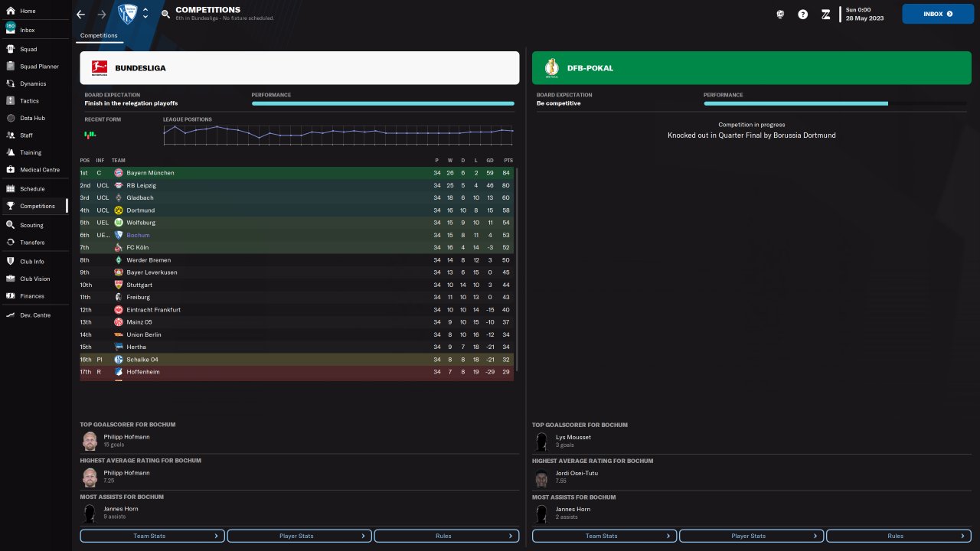This screenshot has height=551, width=980.
Task: Open Jannes Horn under Bundesliga most assists
Action: tap(121, 509)
